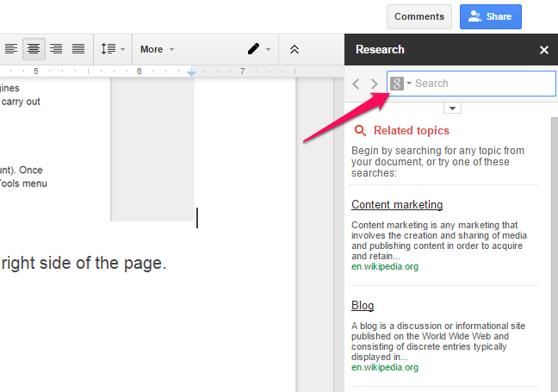Viewport: 558px width, 392px height.
Task: Open the Content marketing topic link
Action: pos(397,204)
